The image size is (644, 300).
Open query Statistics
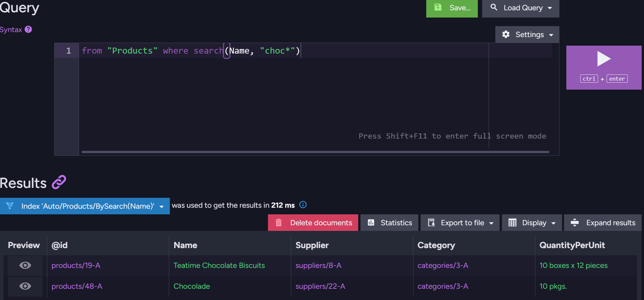[x=389, y=223]
